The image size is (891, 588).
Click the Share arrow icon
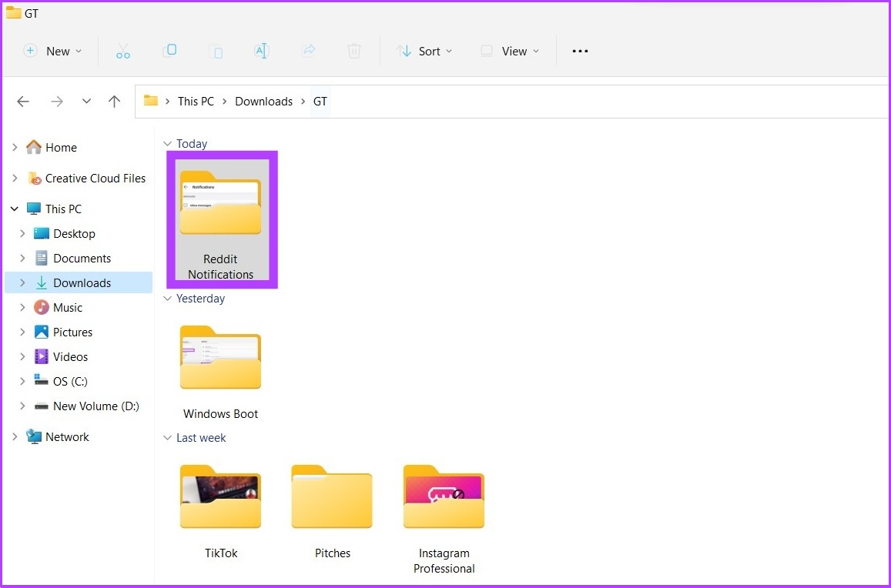pyautogui.click(x=308, y=51)
